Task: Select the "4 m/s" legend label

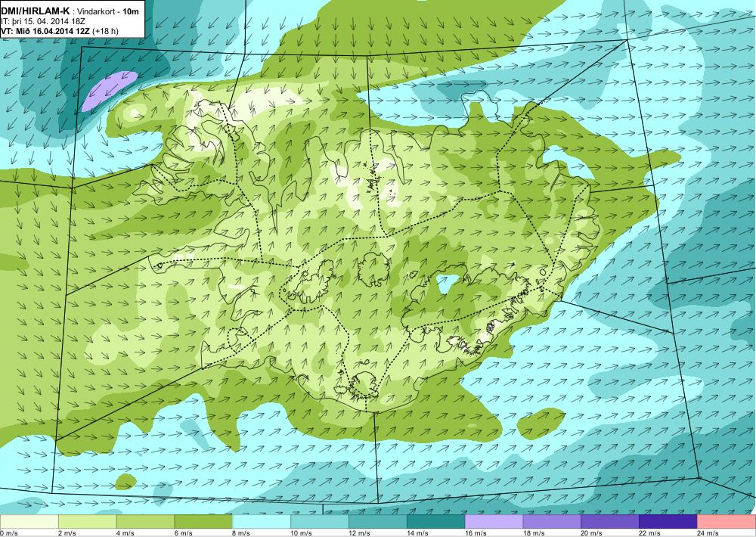Action: [x=125, y=533]
